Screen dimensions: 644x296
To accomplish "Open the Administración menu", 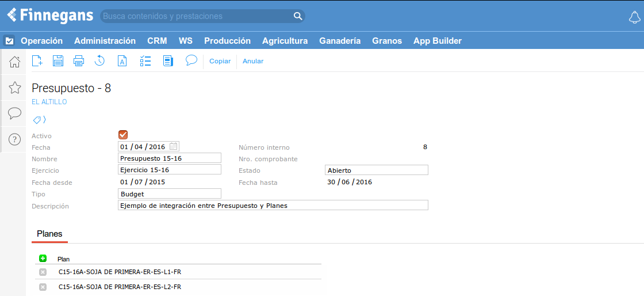I will [105, 41].
